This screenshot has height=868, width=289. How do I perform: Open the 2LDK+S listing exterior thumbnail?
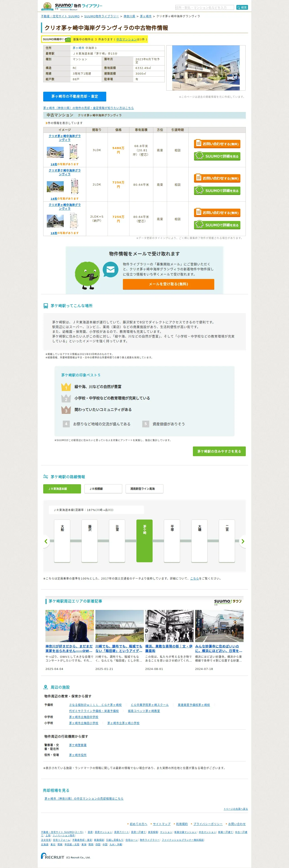coord(55,221)
